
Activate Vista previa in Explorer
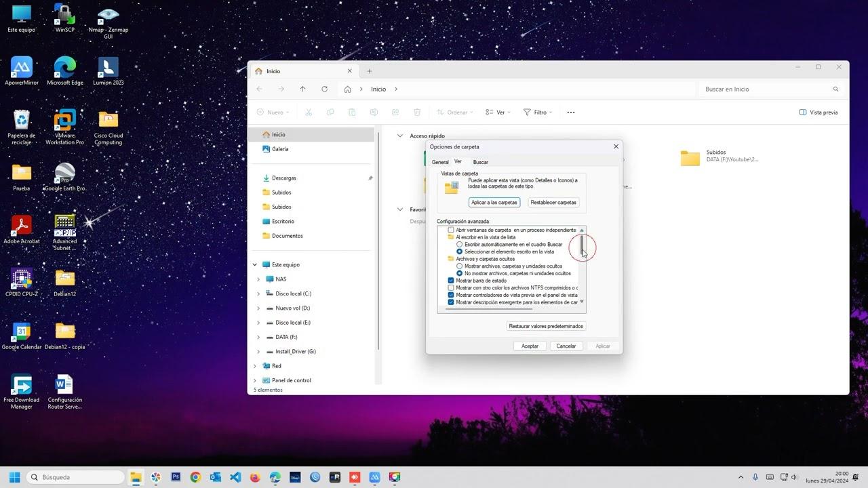click(x=818, y=112)
